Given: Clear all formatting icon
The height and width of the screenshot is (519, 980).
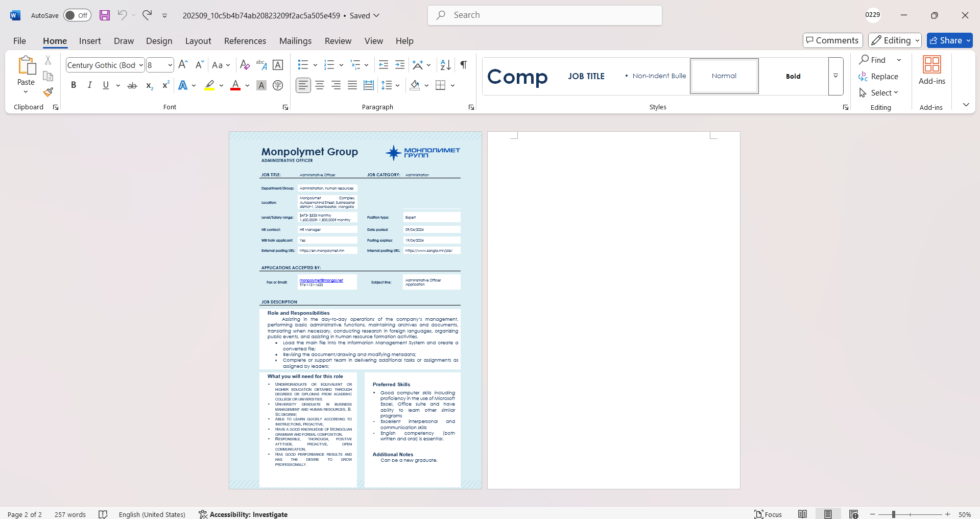Looking at the screenshot, I should tap(245, 65).
